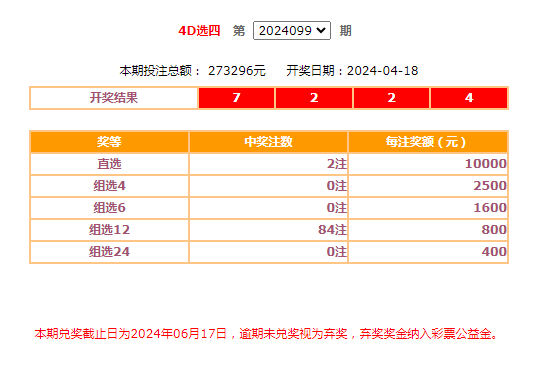Image resolution: width=537 pixels, height=365 pixels.
Task: Click the 2500 prize amount cell
Action: (428, 186)
